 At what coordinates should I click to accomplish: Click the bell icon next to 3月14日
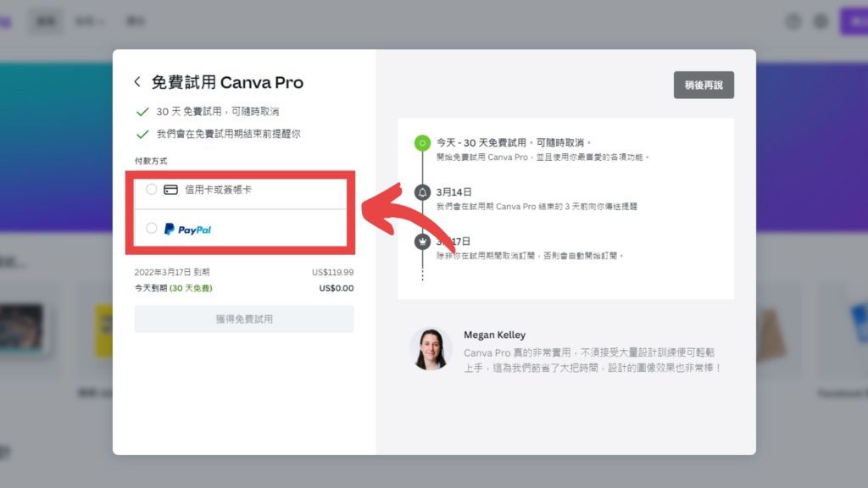point(422,192)
